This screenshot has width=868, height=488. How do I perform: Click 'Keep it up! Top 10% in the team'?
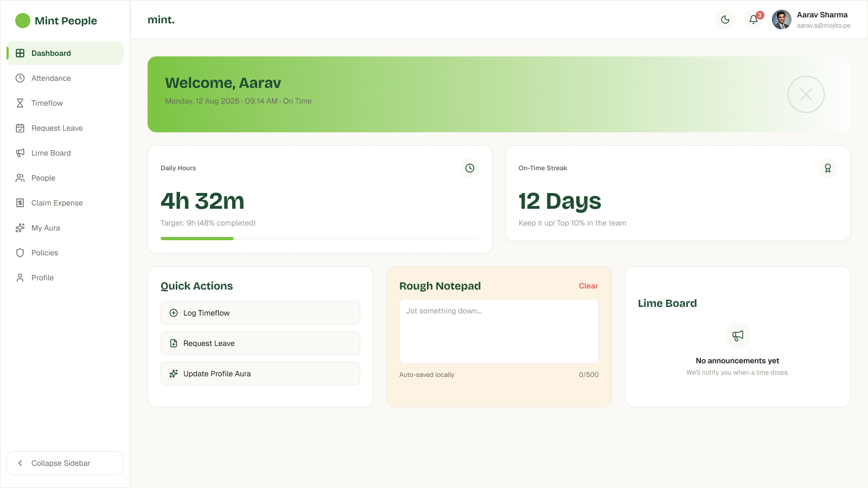tap(572, 223)
